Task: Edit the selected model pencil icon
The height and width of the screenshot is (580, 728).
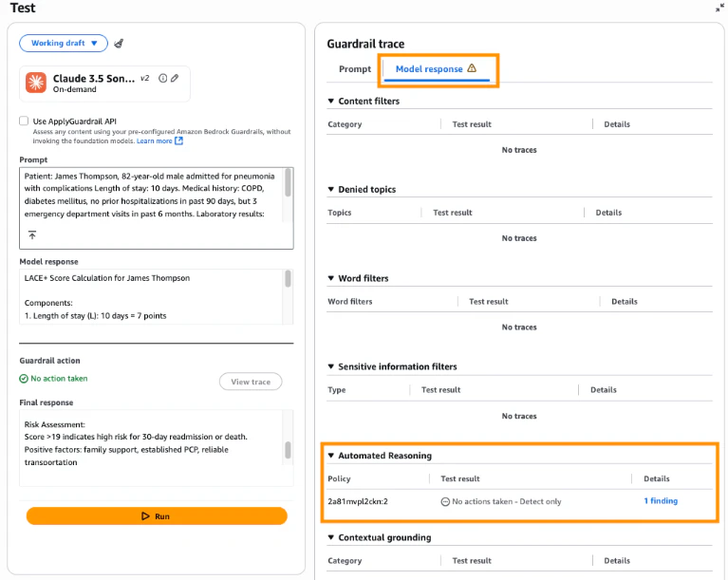Action: point(175,78)
